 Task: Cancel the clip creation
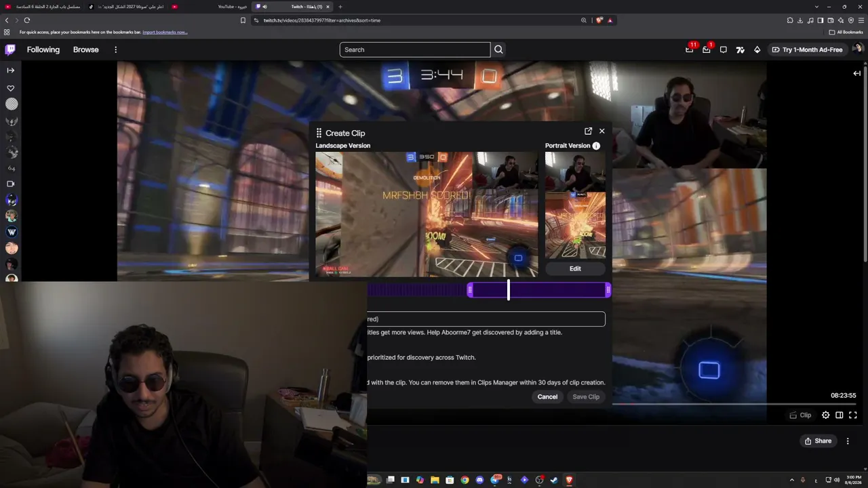point(547,396)
